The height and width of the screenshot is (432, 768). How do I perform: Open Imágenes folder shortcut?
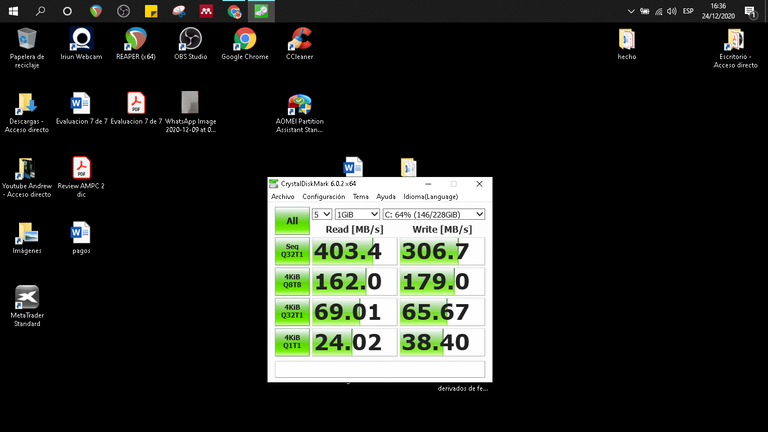[x=27, y=238]
